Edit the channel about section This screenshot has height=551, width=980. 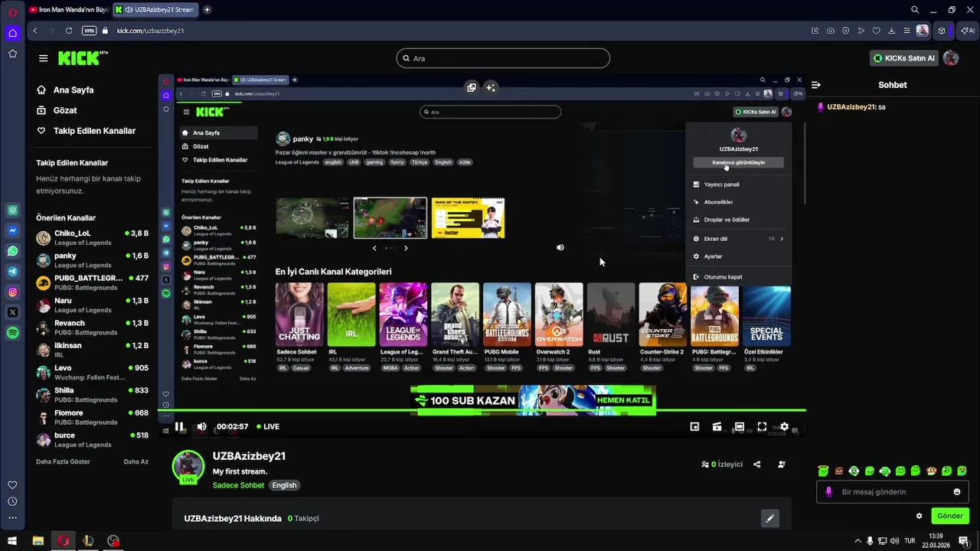[x=770, y=518]
